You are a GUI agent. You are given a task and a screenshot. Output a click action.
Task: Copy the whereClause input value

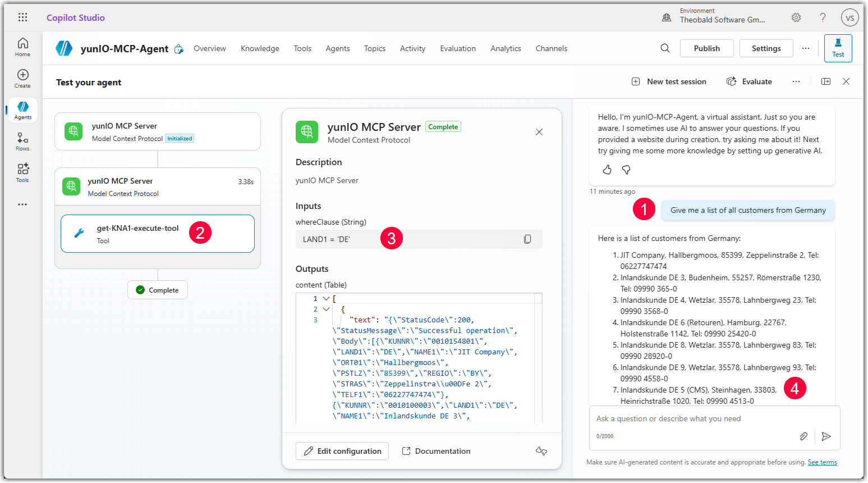tap(527, 239)
